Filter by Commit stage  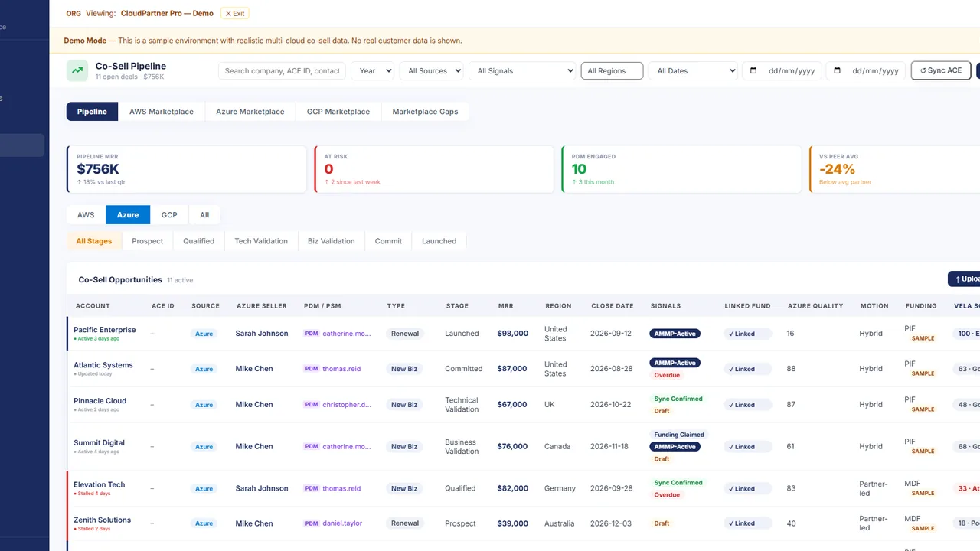(388, 241)
